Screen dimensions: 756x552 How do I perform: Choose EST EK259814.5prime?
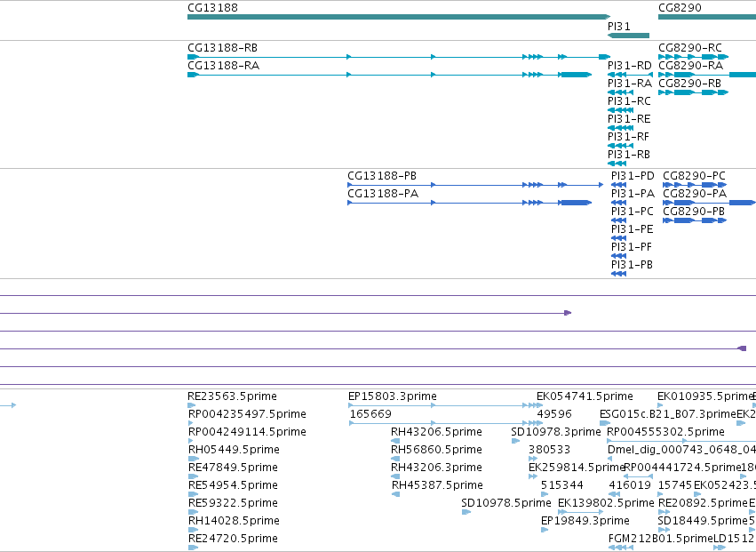[577, 468]
